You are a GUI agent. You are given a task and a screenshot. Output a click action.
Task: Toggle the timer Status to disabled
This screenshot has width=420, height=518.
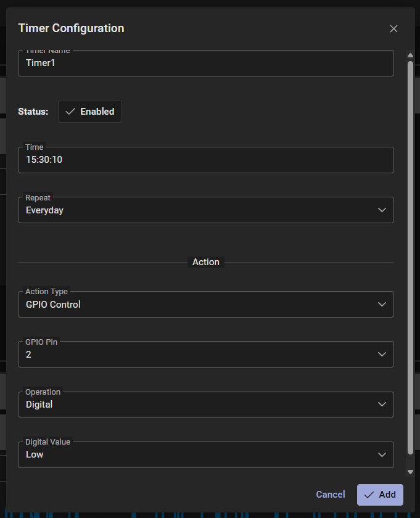click(x=89, y=111)
